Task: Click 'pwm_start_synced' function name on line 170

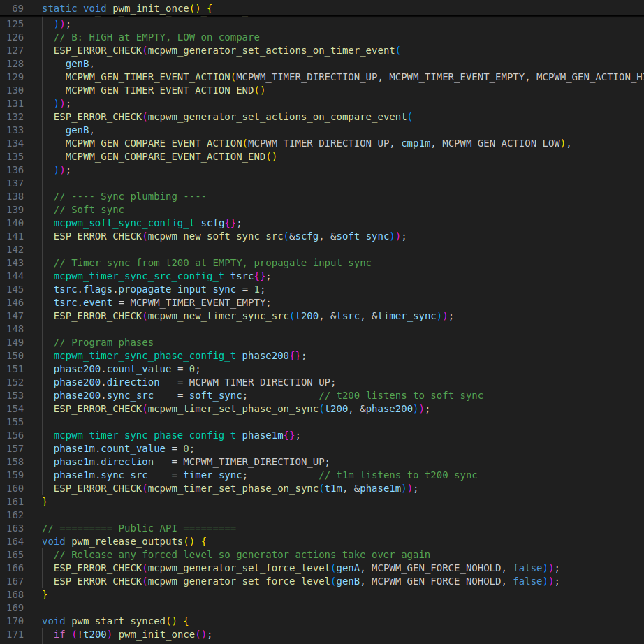Action: pyautogui.click(x=118, y=621)
